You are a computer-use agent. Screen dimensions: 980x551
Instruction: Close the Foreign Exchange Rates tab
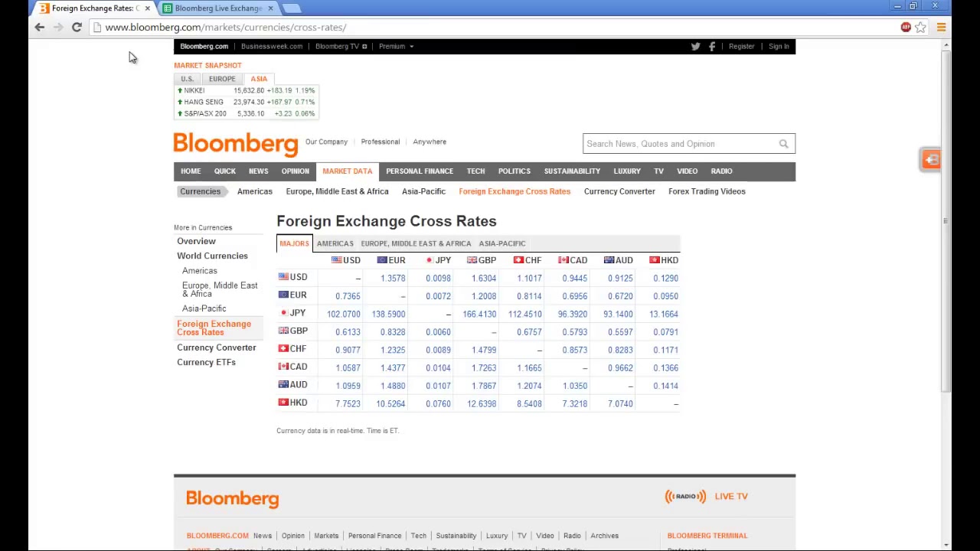[x=147, y=8]
